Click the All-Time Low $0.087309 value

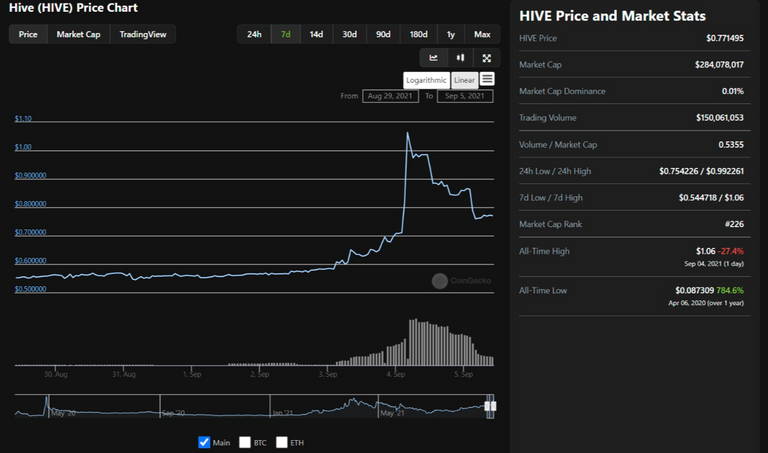[x=695, y=290]
